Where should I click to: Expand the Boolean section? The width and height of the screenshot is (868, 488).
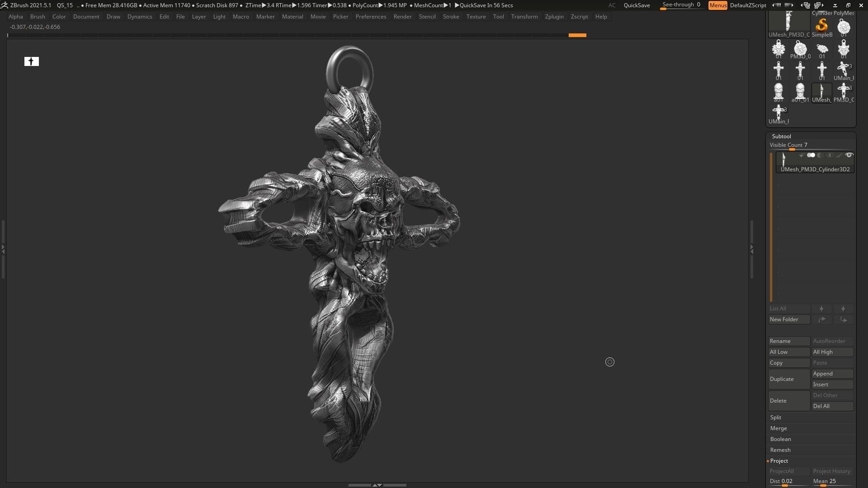click(780, 439)
